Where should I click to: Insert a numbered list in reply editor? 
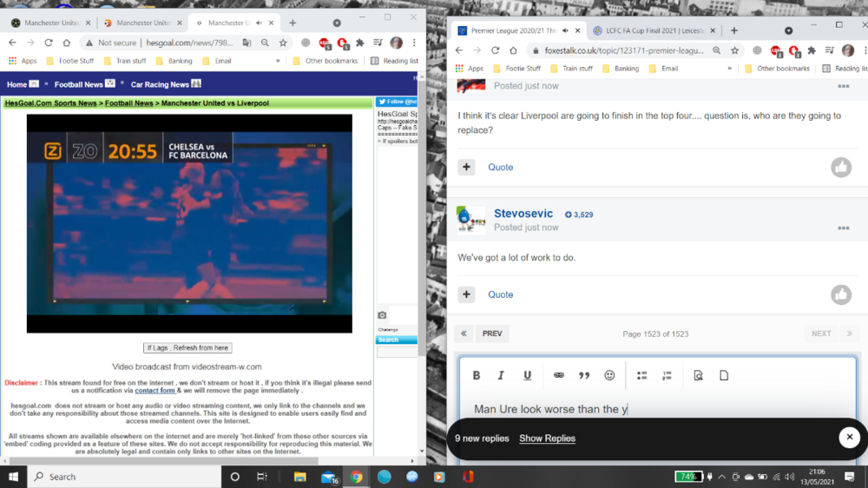(667, 376)
